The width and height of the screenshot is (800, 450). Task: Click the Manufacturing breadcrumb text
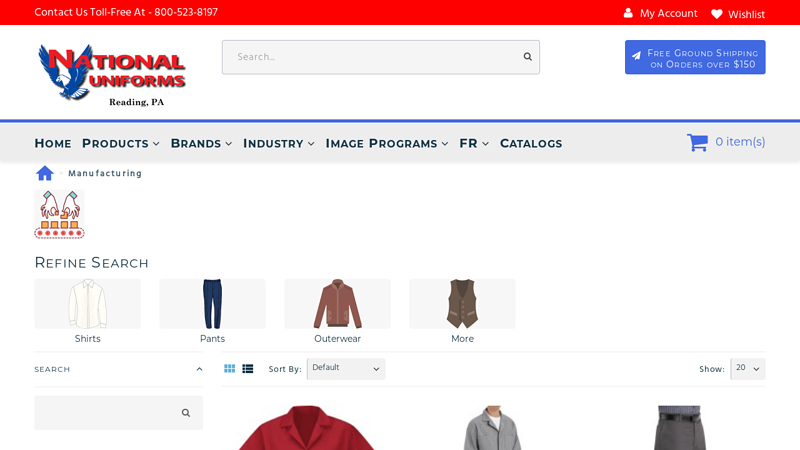(x=105, y=173)
